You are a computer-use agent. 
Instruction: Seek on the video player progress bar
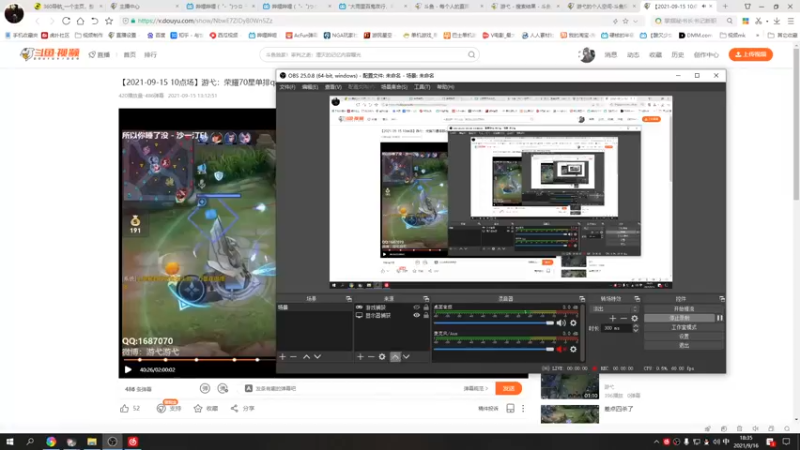pyautogui.click(x=197, y=360)
